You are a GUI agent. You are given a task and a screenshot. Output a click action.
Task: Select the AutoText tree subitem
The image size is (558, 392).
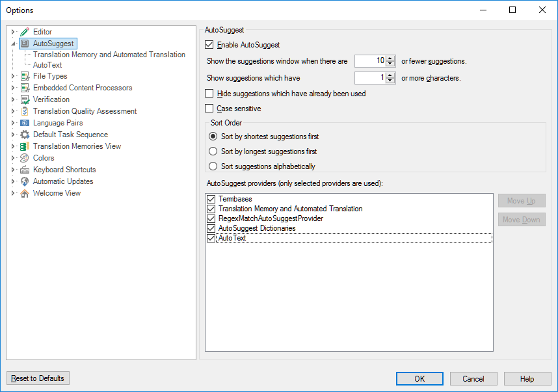[x=47, y=65]
